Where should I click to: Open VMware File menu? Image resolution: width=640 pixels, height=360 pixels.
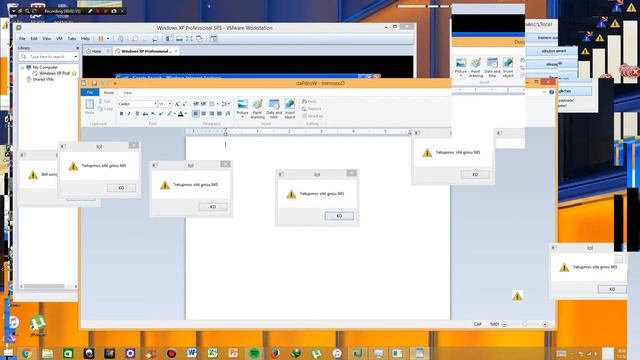click(22, 38)
